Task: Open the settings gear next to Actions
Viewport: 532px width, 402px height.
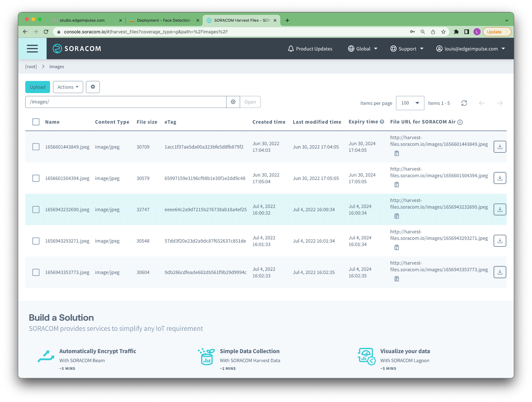Action: (x=93, y=87)
